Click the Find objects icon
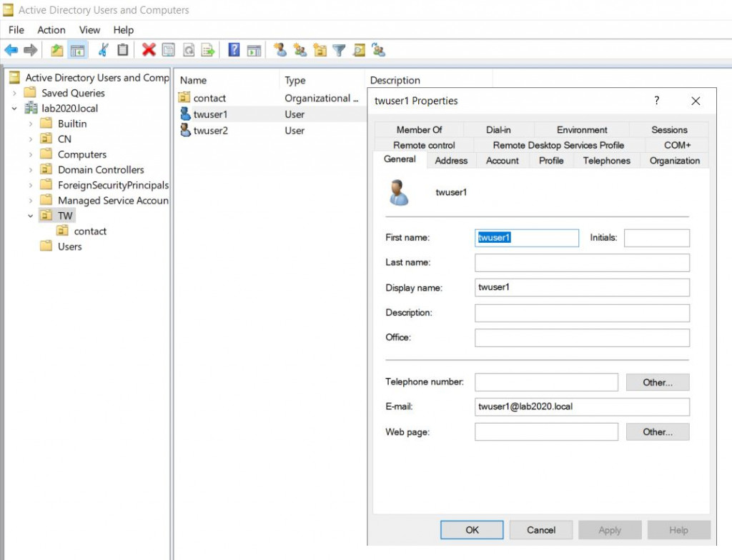 (x=359, y=49)
